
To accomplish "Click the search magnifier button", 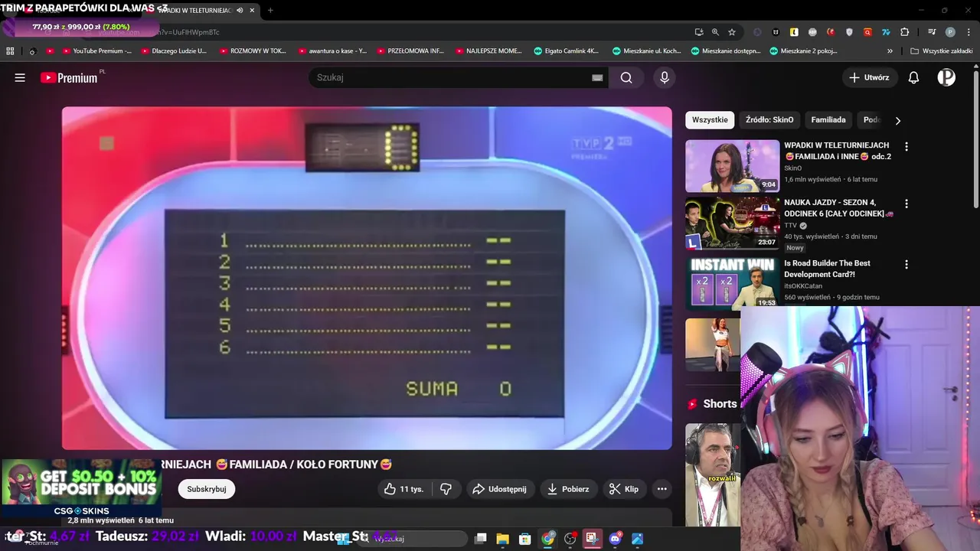I will point(626,77).
